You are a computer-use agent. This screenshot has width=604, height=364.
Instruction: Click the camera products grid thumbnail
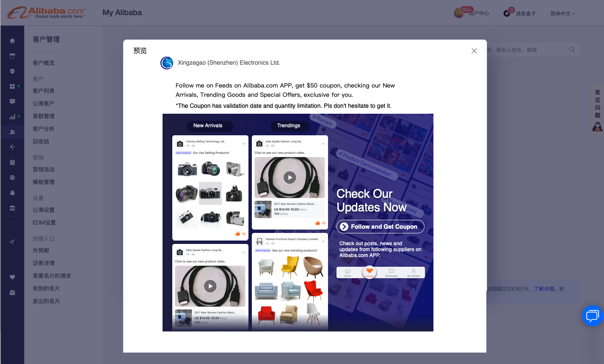coord(210,193)
